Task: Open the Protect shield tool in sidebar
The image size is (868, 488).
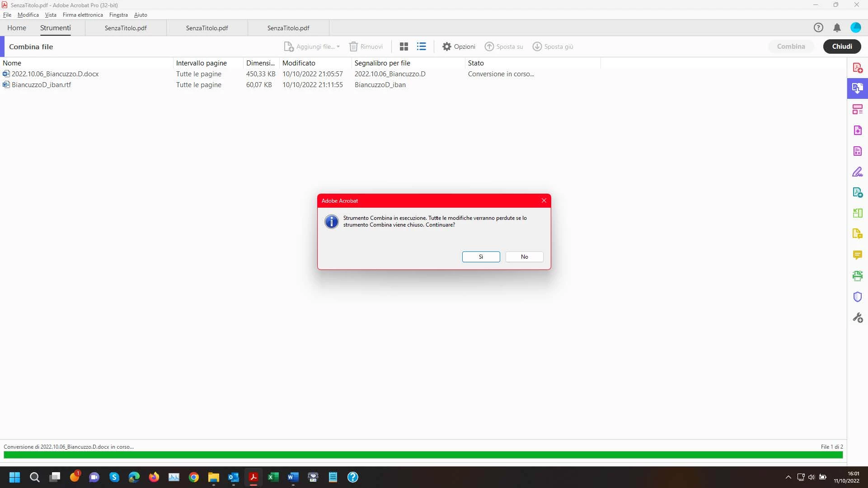Action: pos(857,297)
